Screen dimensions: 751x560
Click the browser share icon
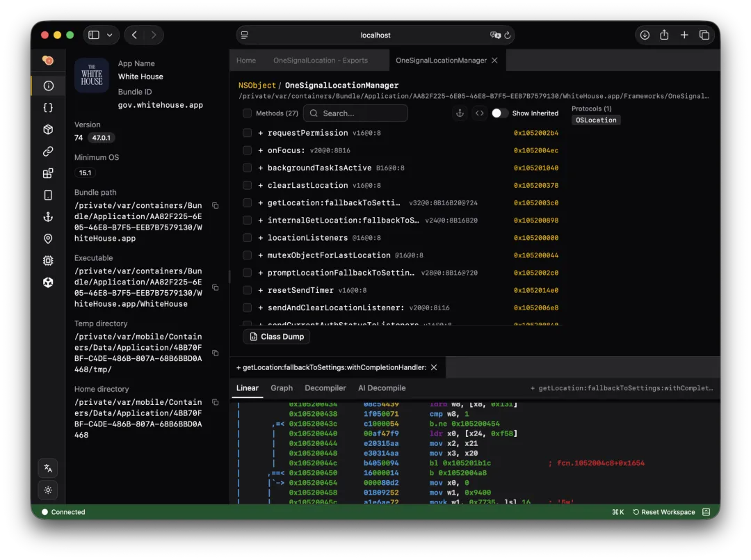664,35
